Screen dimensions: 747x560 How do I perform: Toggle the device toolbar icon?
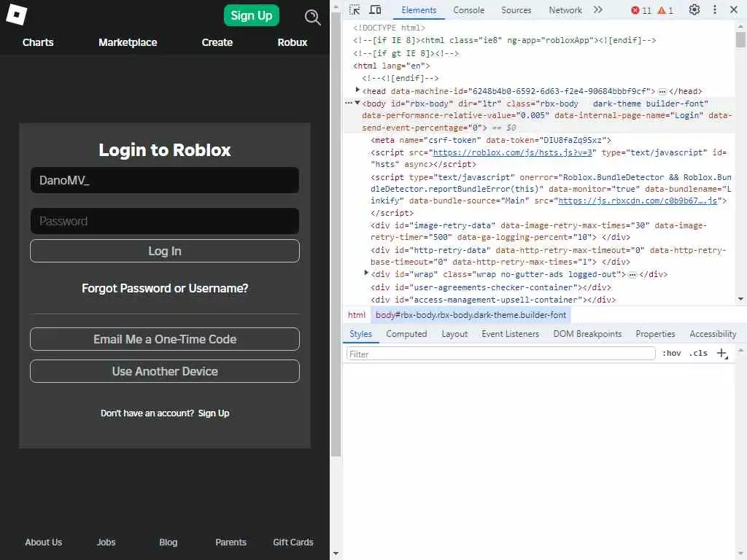(376, 10)
